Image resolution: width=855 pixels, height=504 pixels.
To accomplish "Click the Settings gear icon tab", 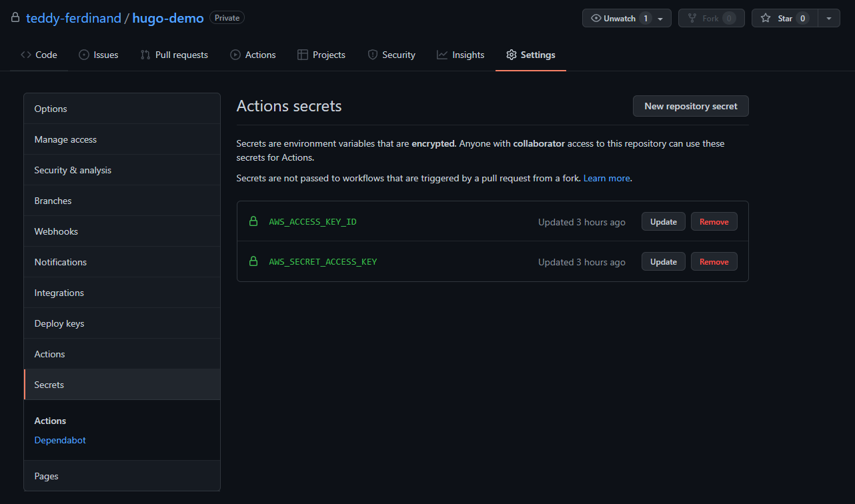I will tap(512, 55).
